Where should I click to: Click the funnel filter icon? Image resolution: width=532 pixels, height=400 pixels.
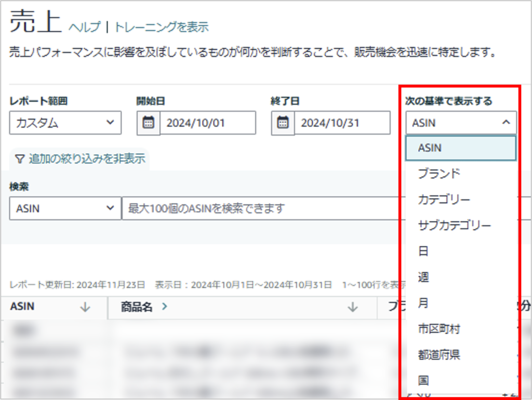[20, 159]
